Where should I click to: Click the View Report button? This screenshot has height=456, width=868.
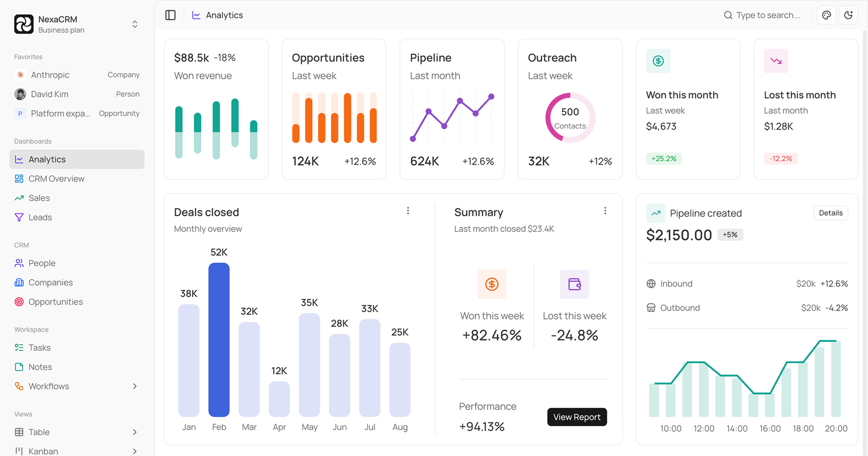tap(577, 417)
